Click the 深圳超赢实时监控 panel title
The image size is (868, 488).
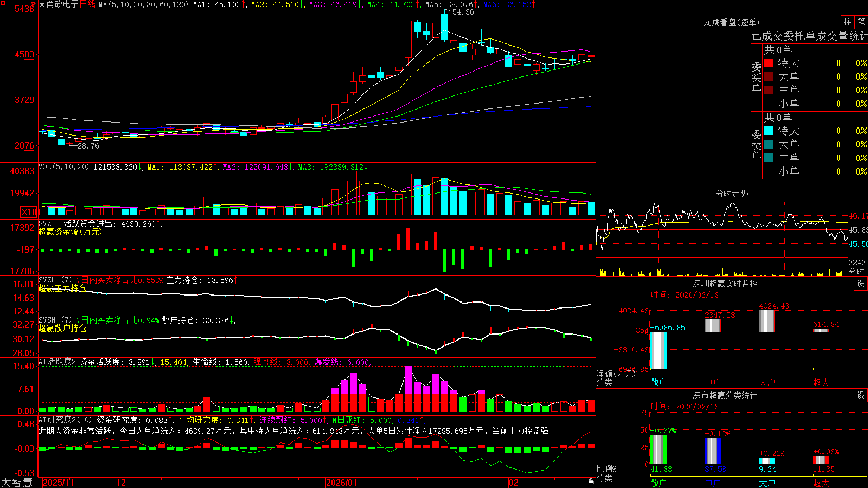tap(725, 284)
